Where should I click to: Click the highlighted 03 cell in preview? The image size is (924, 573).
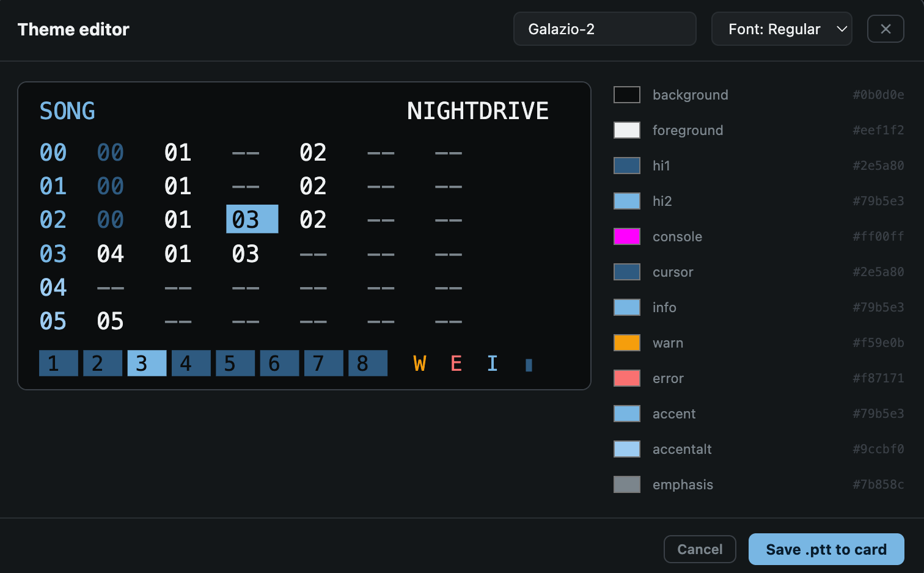click(252, 219)
